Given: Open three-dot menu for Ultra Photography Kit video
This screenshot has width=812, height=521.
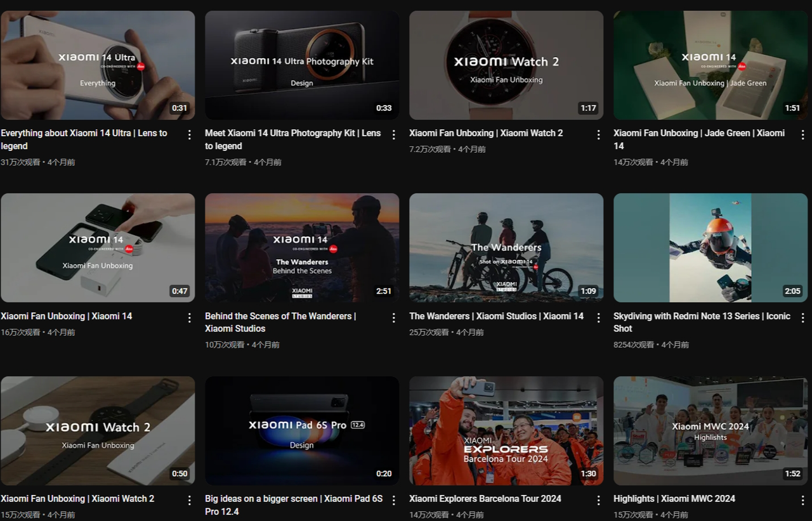Looking at the screenshot, I should (x=393, y=134).
